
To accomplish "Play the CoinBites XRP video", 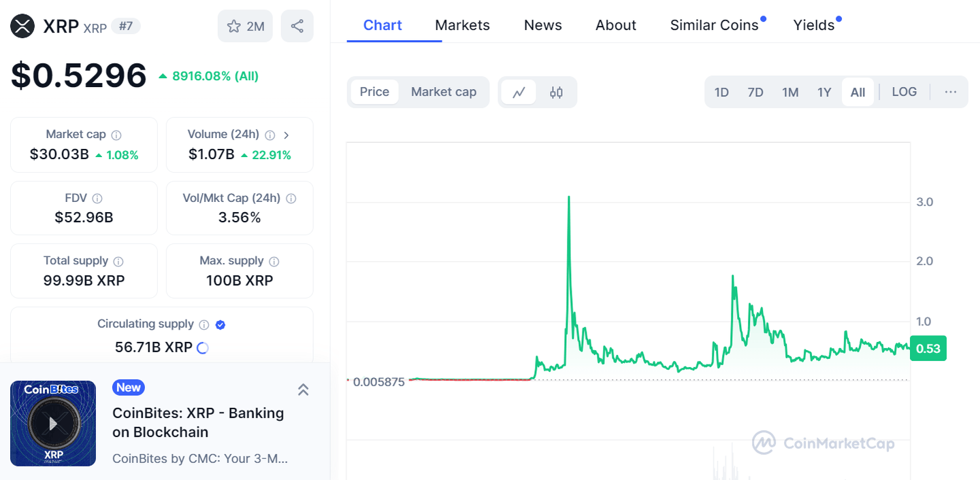I will 53,423.
